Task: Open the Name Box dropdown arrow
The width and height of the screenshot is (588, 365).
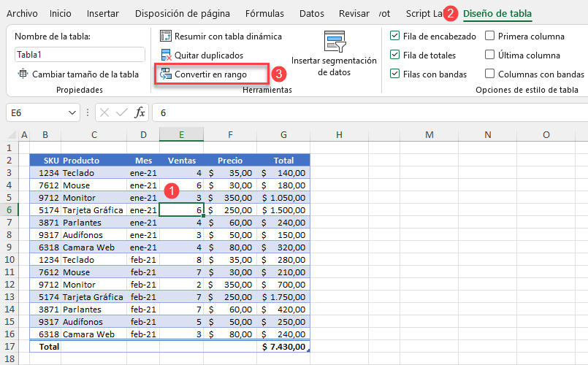Action: 72,113
